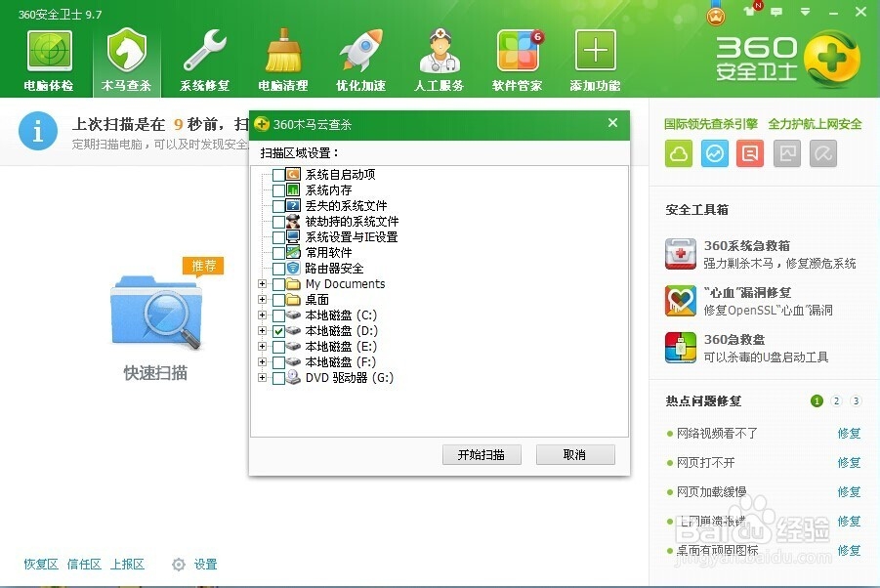Open 360系统急救箱 tool

pyautogui.click(x=680, y=254)
